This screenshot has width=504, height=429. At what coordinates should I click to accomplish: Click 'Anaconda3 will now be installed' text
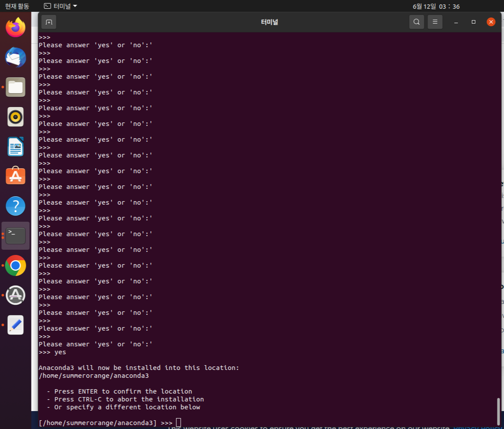(139, 368)
